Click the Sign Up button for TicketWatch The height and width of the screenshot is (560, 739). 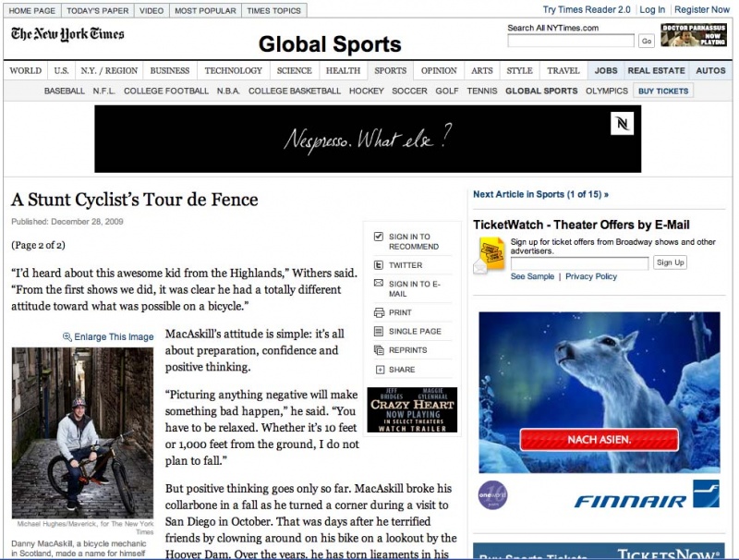tap(671, 262)
